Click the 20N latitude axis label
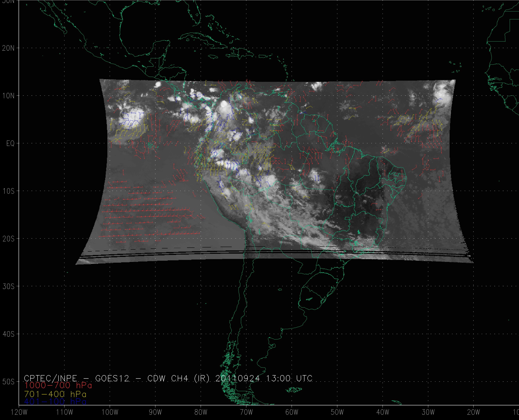The height and width of the screenshot is (420, 519). coord(8,48)
